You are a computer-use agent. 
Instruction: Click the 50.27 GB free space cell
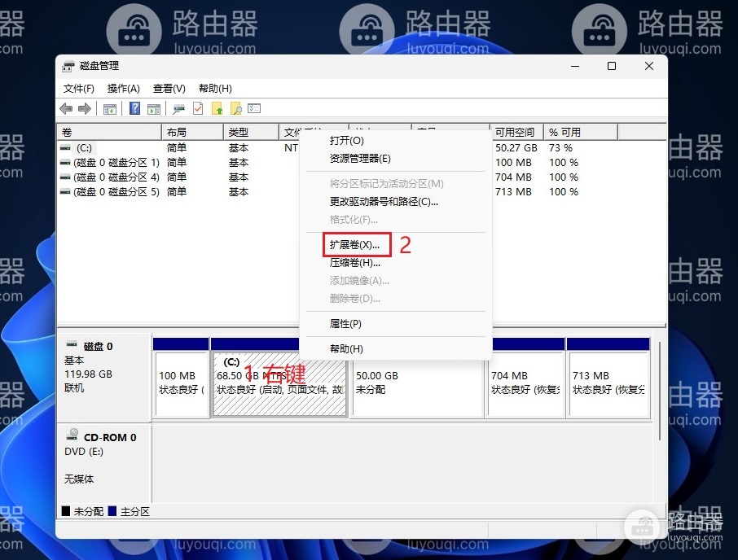[516, 148]
